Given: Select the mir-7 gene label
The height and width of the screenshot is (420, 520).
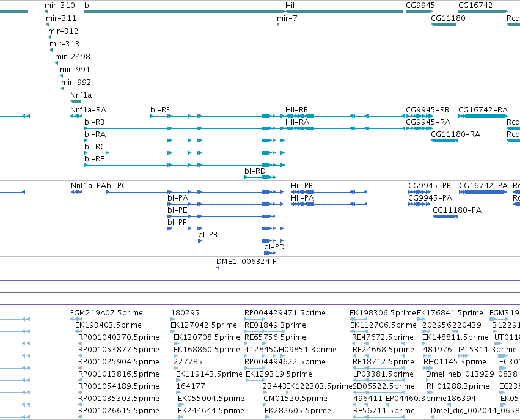Looking at the screenshot, I should pos(287,18).
